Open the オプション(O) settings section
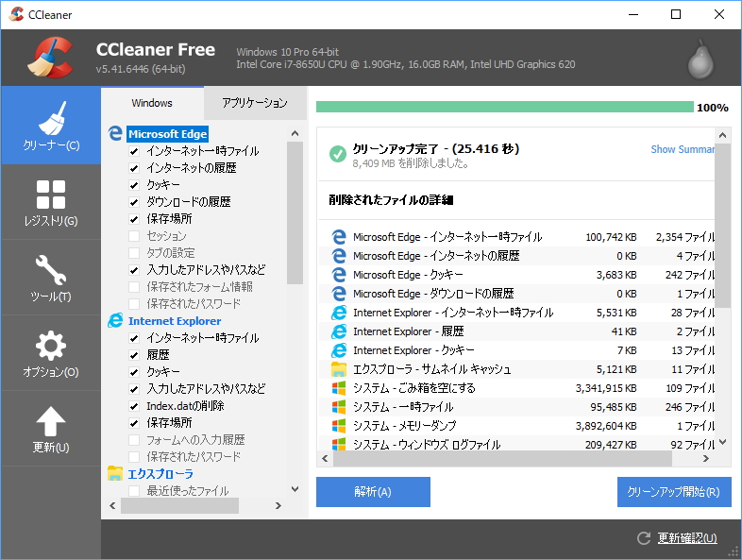This screenshot has height=560, width=742. 51,353
